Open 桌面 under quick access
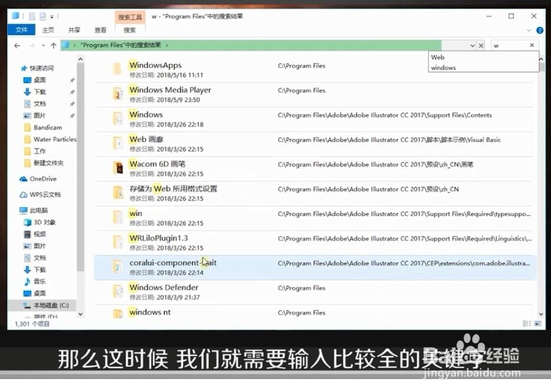Screen dimensions: 551x392 pyautogui.click(x=39, y=80)
